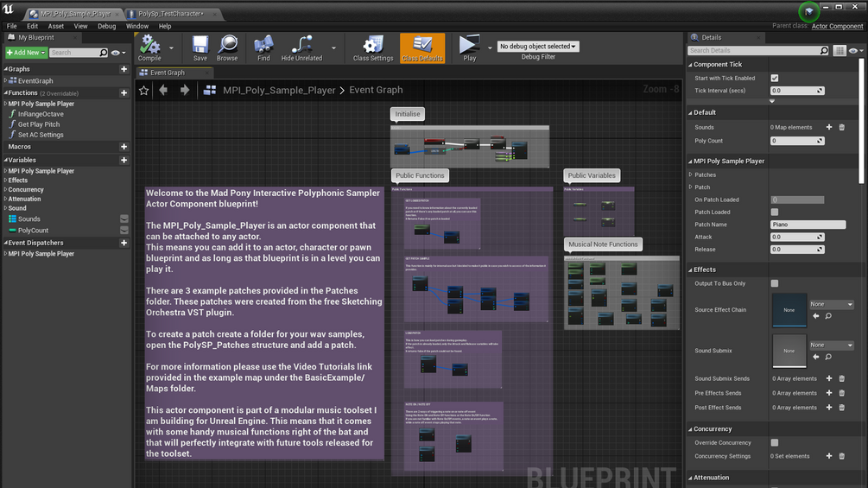Expand Attenuation variable category

coord(5,199)
